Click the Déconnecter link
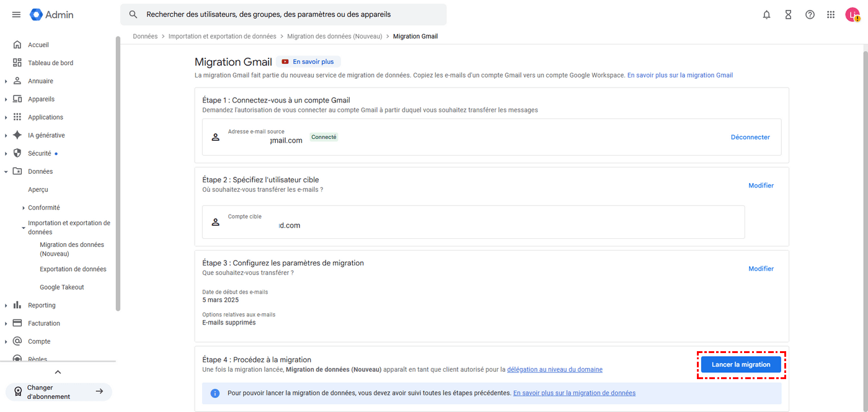868x412 pixels. (750, 137)
